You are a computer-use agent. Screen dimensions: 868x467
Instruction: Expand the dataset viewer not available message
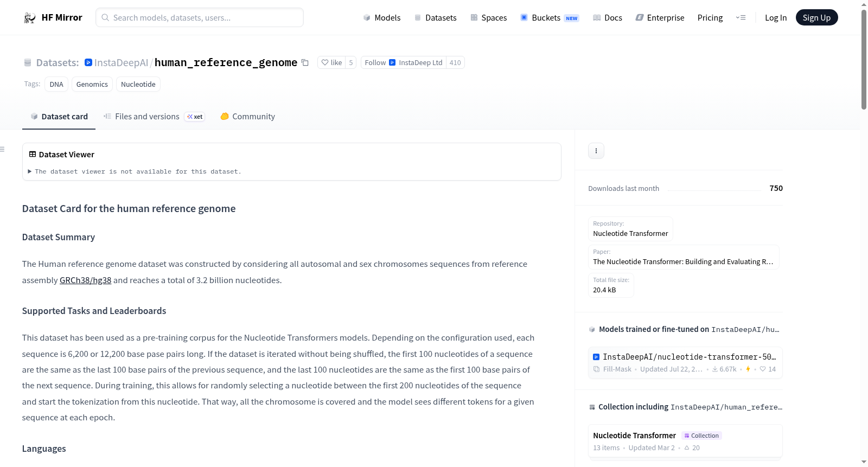(x=135, y=171)
